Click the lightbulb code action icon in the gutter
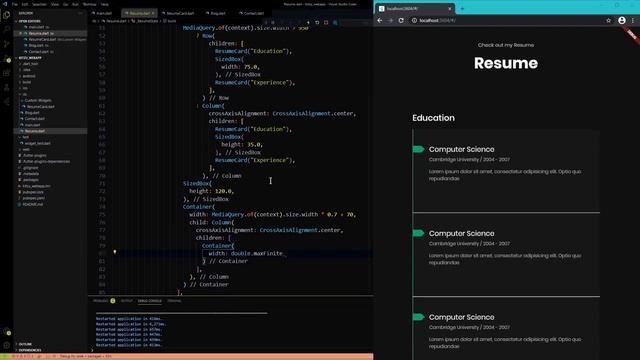 pyautogui.click(x=115, y=252)
